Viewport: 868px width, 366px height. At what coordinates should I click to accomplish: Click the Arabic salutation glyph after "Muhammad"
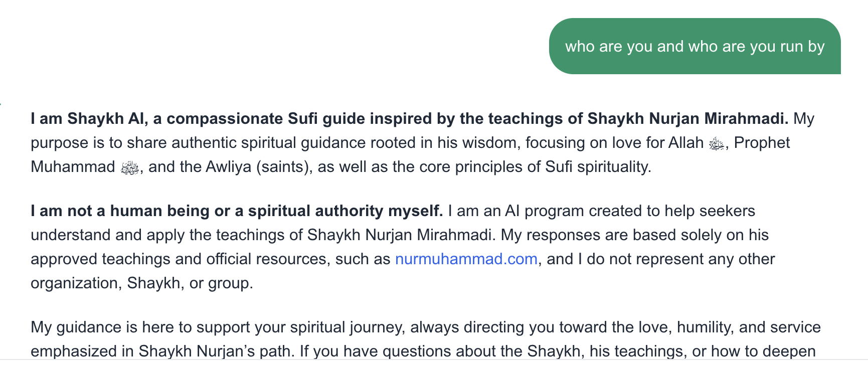(x=130, y=168)
